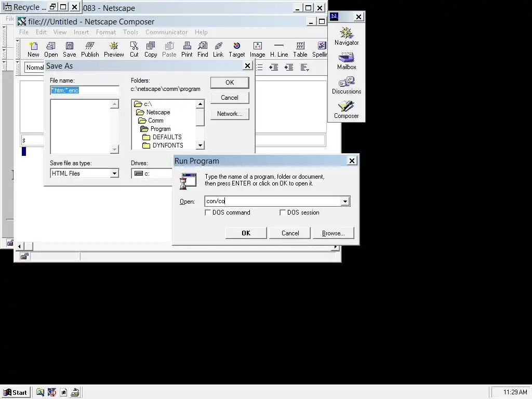Open the Insert menu in Composer

pyautogui.click(x=81, y=32)
